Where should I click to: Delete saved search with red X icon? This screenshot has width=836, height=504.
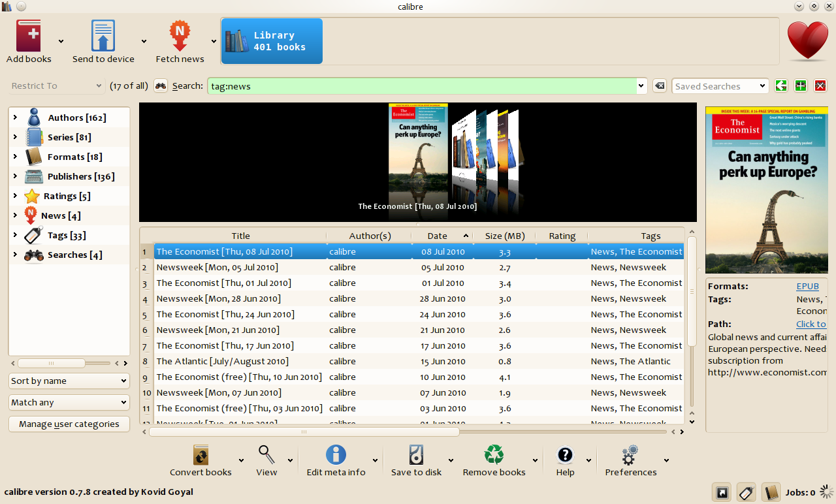[821, 86]
